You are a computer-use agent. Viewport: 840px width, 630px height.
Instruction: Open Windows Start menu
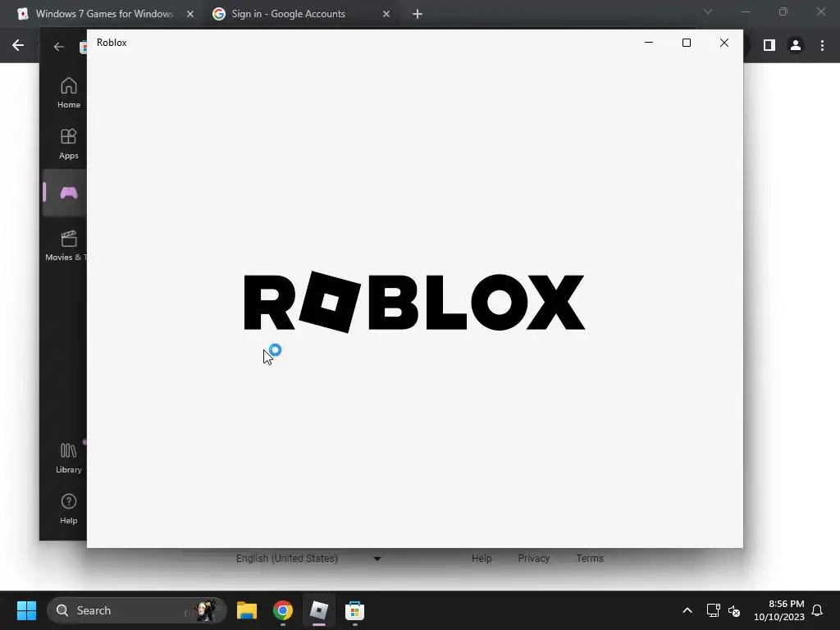click(x=26, y=610)
